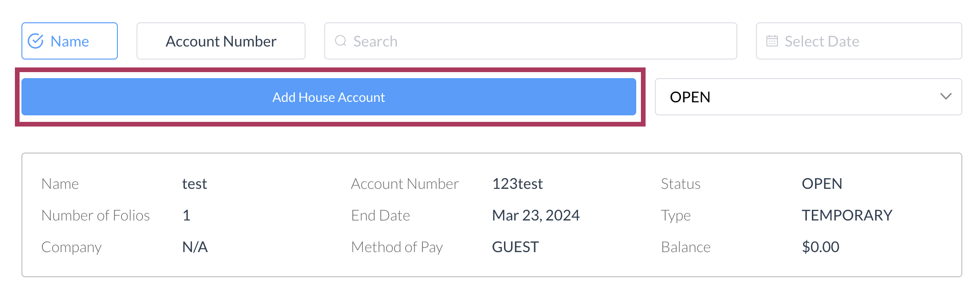The width and height of the screenshot is (980, 307).
Task: Open the test house account card
Action: click(x=491, y=215)
